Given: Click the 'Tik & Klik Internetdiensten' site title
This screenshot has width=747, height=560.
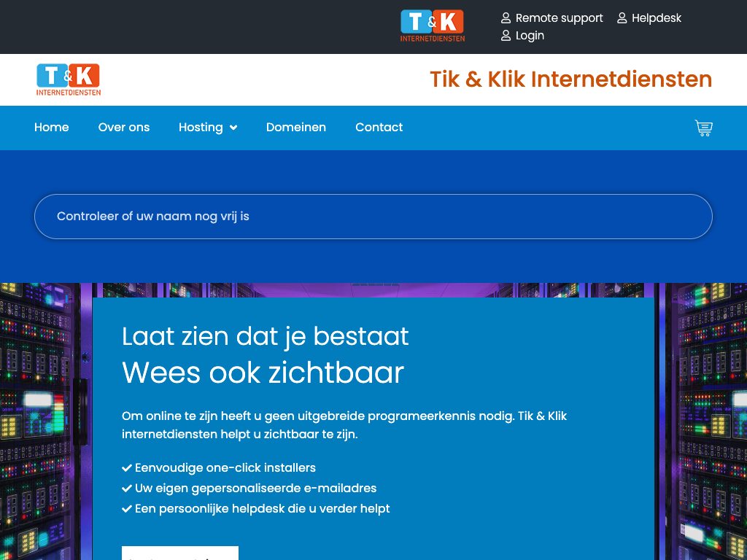Looking at the screenshot, I should (x=570, y=79).
